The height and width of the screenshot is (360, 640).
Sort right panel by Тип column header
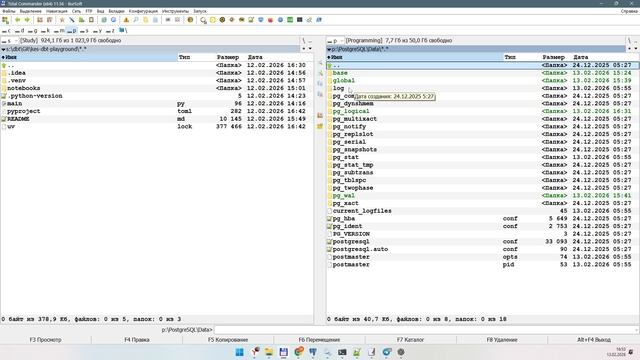coord(510,57)
